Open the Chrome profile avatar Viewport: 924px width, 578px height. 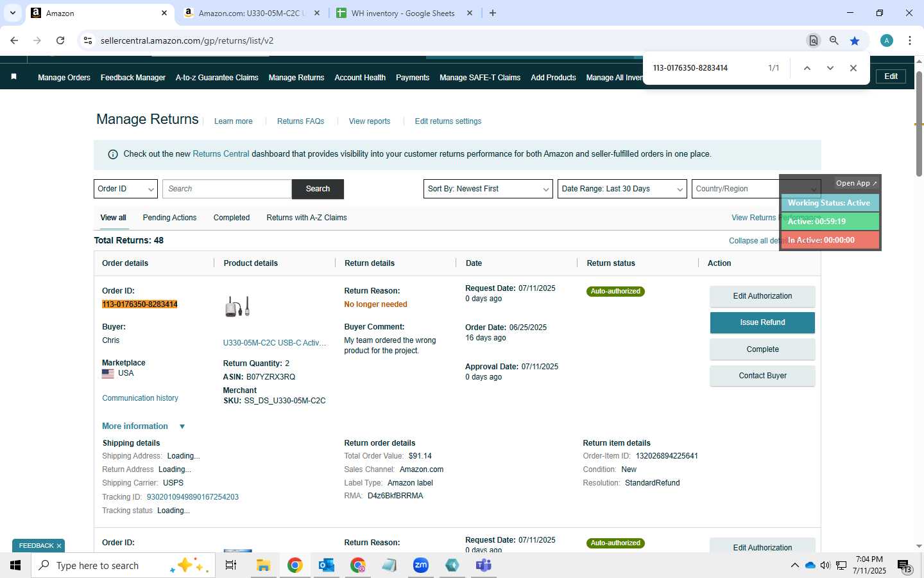(x=887, y=40)
